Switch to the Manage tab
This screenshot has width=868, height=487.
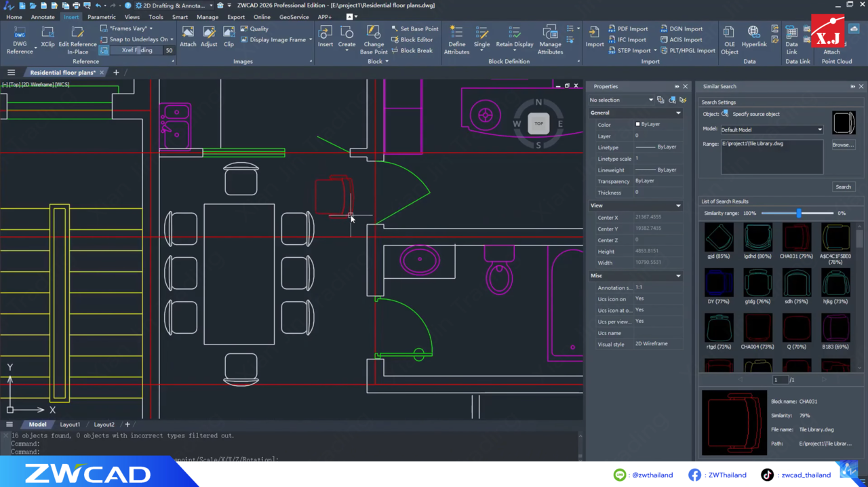coord(208,17)
